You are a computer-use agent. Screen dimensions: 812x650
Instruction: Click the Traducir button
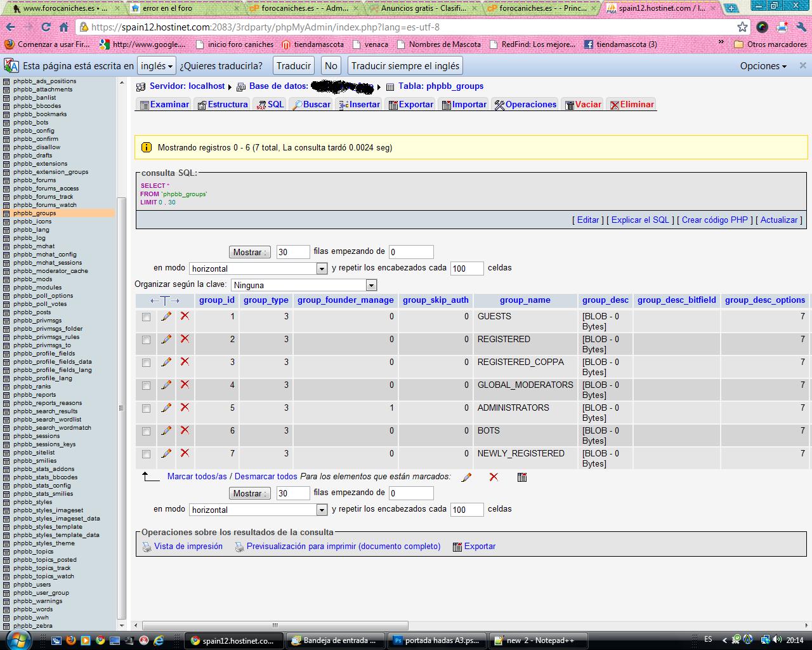(x=294, y=66)
